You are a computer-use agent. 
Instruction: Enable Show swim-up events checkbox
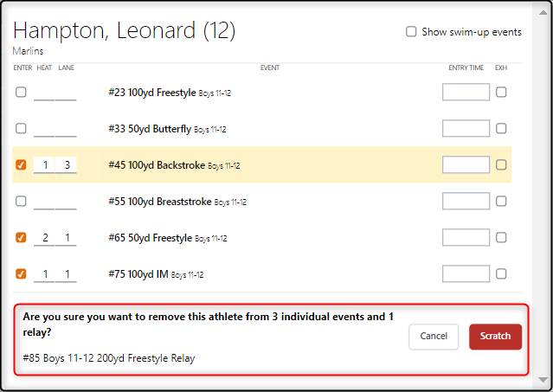[x=411, y=31]
